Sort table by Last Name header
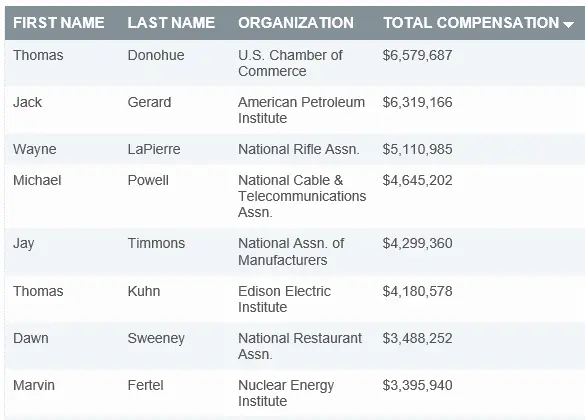Screen dimensions: 585x420 (x=171, y=23)
